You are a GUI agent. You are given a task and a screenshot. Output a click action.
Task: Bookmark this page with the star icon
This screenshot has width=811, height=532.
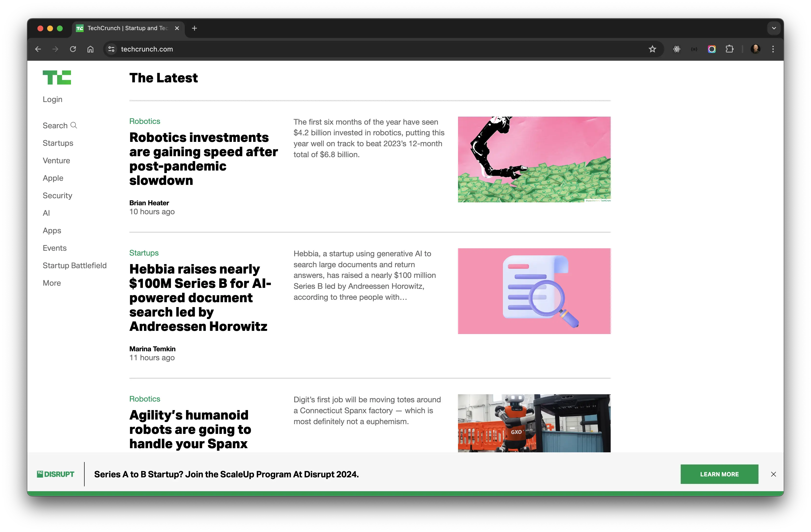click(x=652, y=49)
